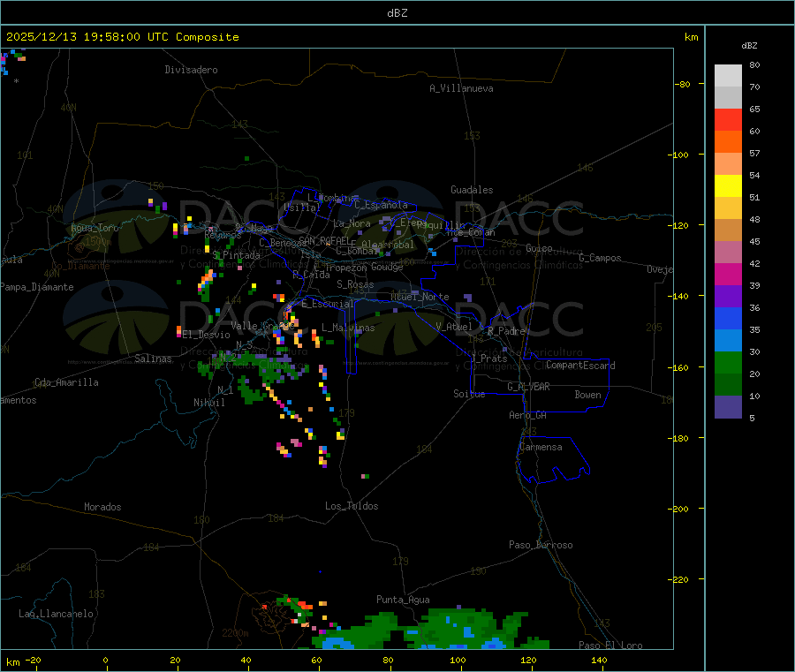Click the J_Prats map label
The height and width of the screenshot is (672, 795).
pos(488,359)
